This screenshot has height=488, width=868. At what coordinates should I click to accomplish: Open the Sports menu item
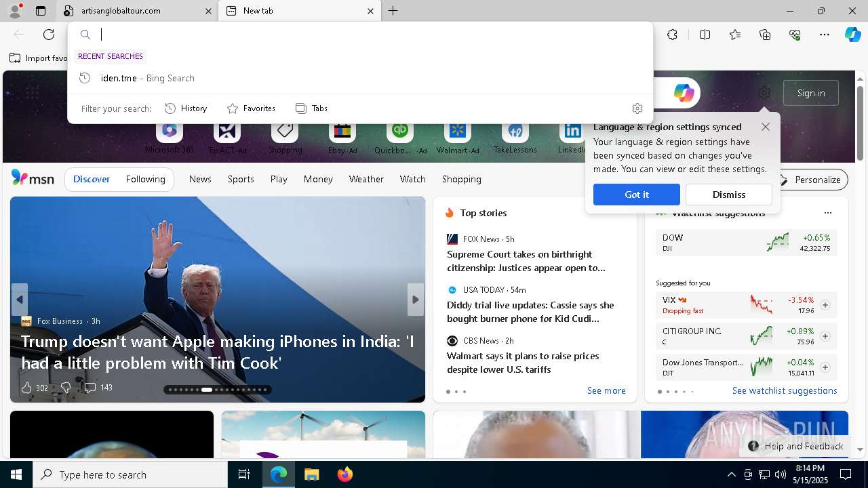click(x=241, y=179)
